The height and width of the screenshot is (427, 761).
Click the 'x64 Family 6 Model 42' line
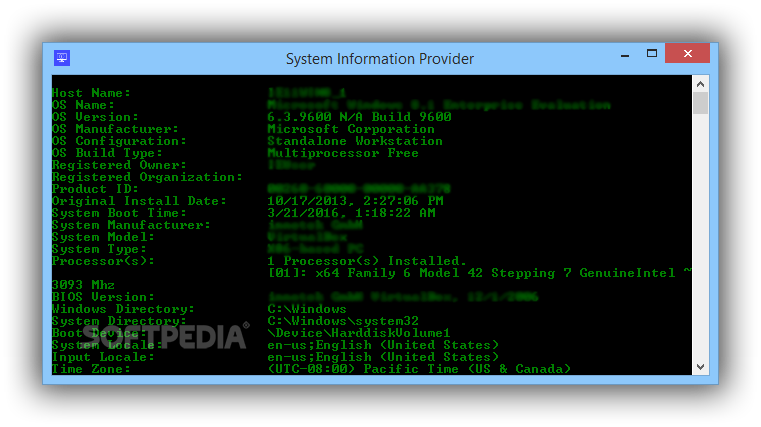(480, 273)
